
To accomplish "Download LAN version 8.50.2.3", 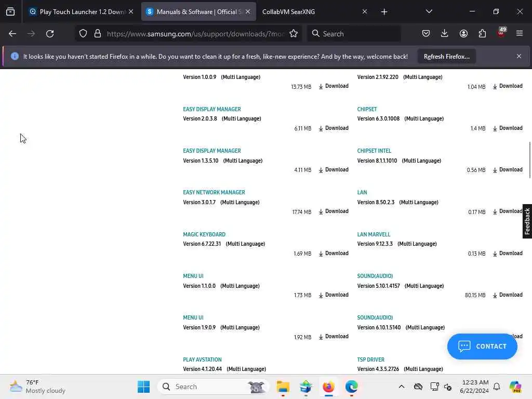I will tap(508, 211).
